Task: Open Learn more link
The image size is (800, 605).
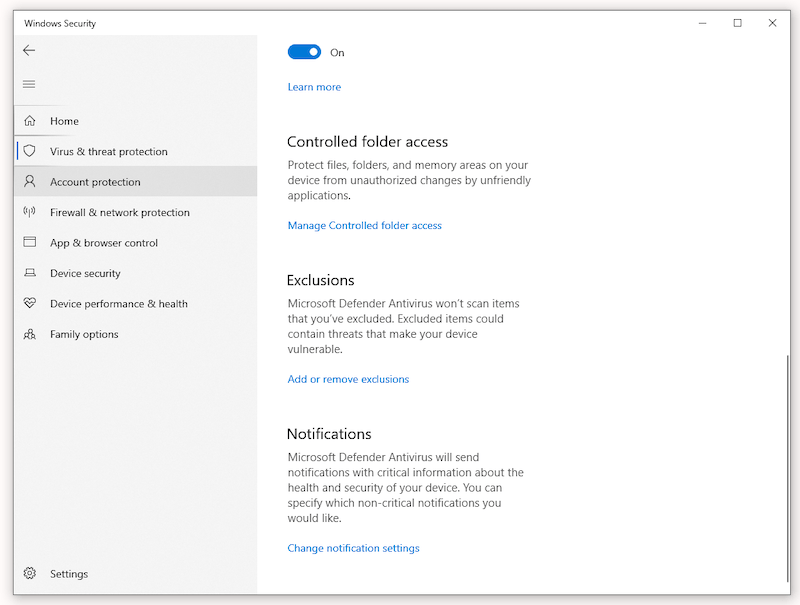Action: (x=314, y=87)
